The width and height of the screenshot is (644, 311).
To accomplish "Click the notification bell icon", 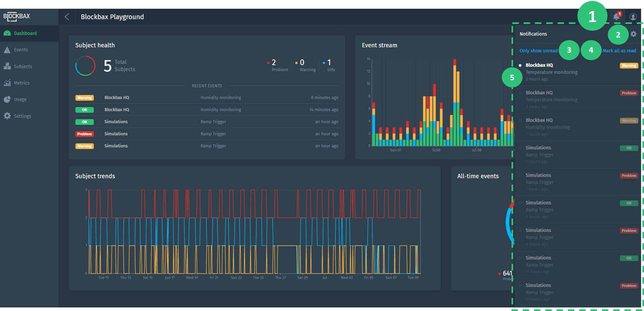I will click(x=616, y=17).
